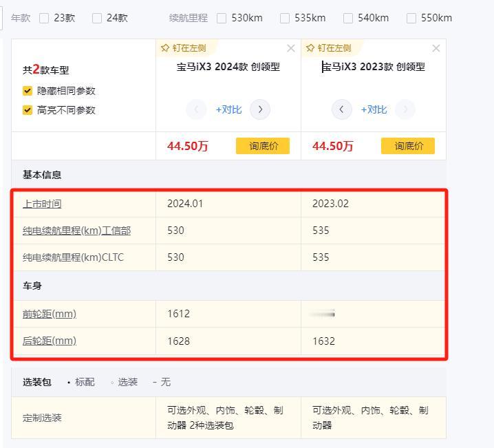Check the 23款 model year filter

pos(44,19)
